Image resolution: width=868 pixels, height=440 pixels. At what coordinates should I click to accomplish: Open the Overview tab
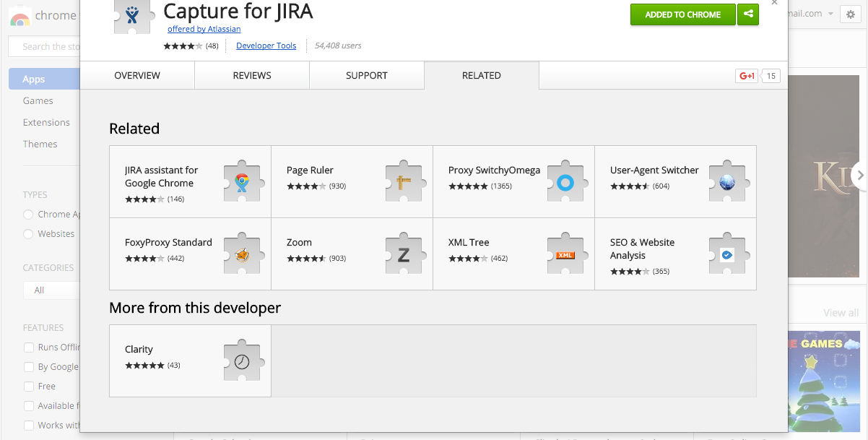(x=137, y=75)
